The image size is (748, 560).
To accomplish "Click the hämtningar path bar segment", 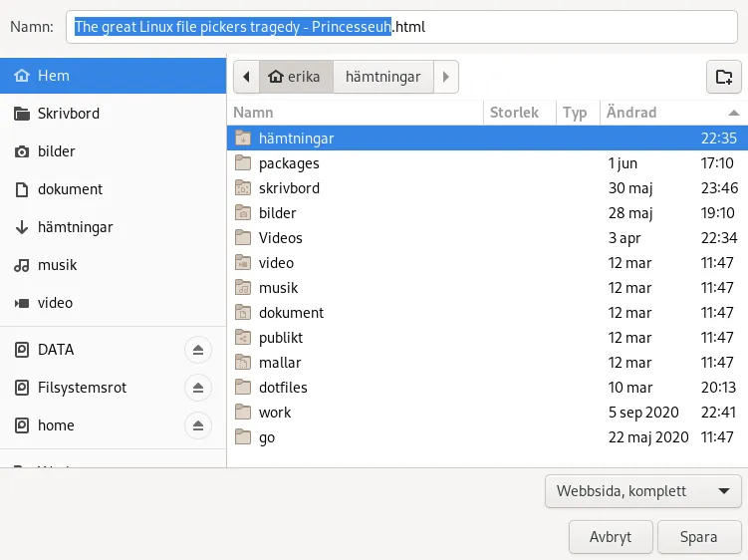I will click(x=382, y=77).
